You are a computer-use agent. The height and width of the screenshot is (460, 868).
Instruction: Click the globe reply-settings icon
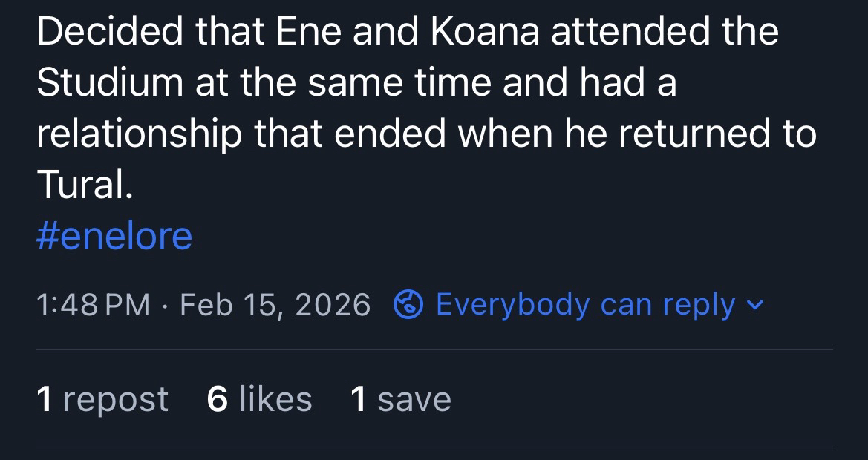(x=408, y=305)
